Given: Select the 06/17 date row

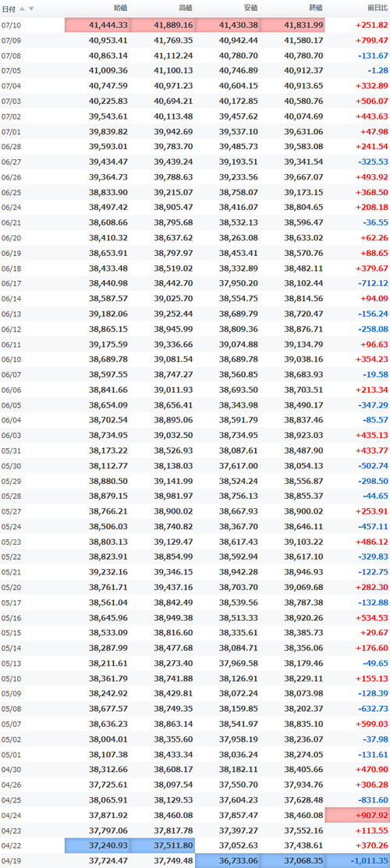Looking at the screenshot, I should click(195, 283).
